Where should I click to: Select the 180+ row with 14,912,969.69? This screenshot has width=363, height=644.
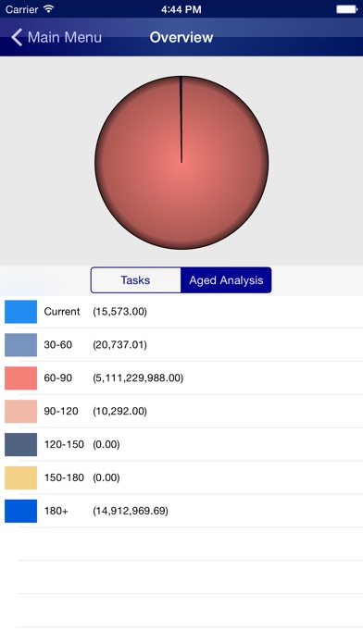coord(181,511)
